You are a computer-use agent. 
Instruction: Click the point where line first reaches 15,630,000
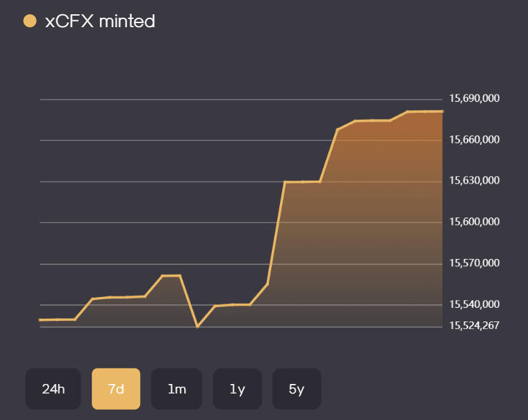pos(285,182)
